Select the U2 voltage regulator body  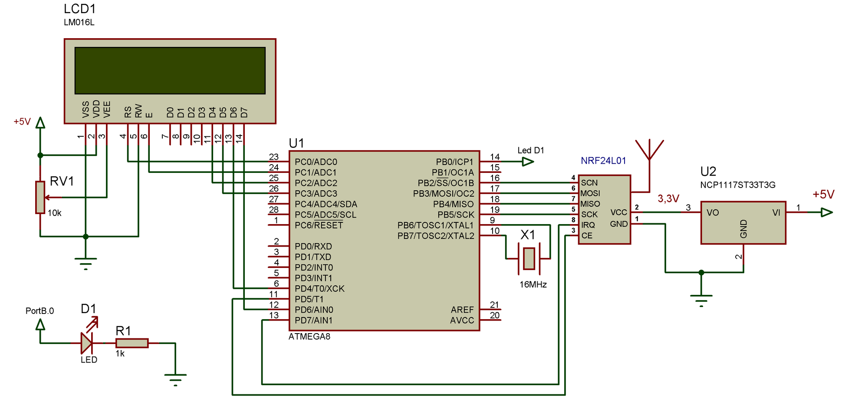click(743, 223)
